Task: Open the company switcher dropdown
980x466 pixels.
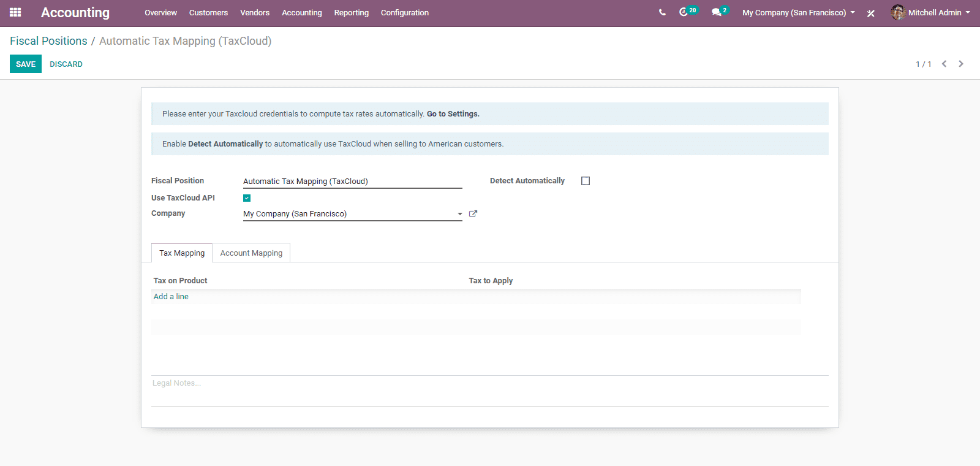Action: (798, 12)
